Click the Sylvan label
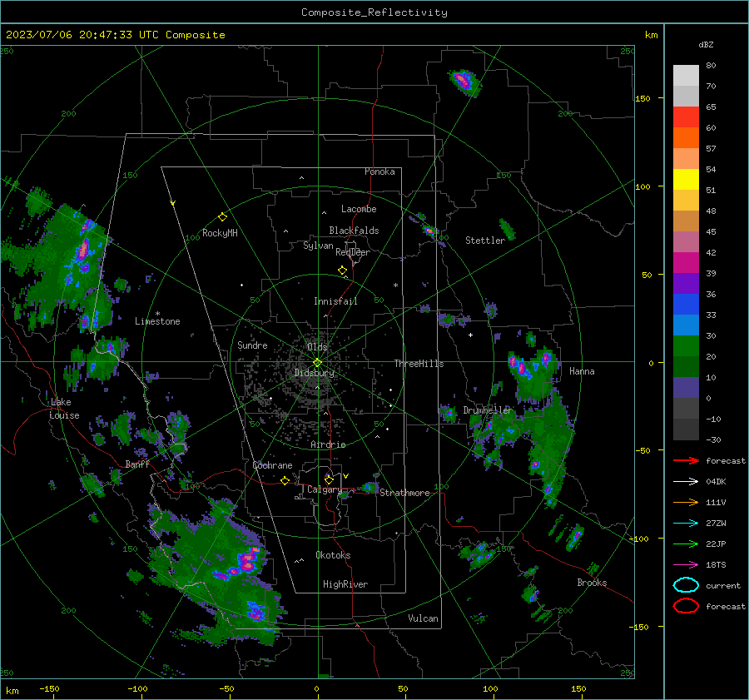The height and width of the screenshot is (700, 749). coord(318,246)
